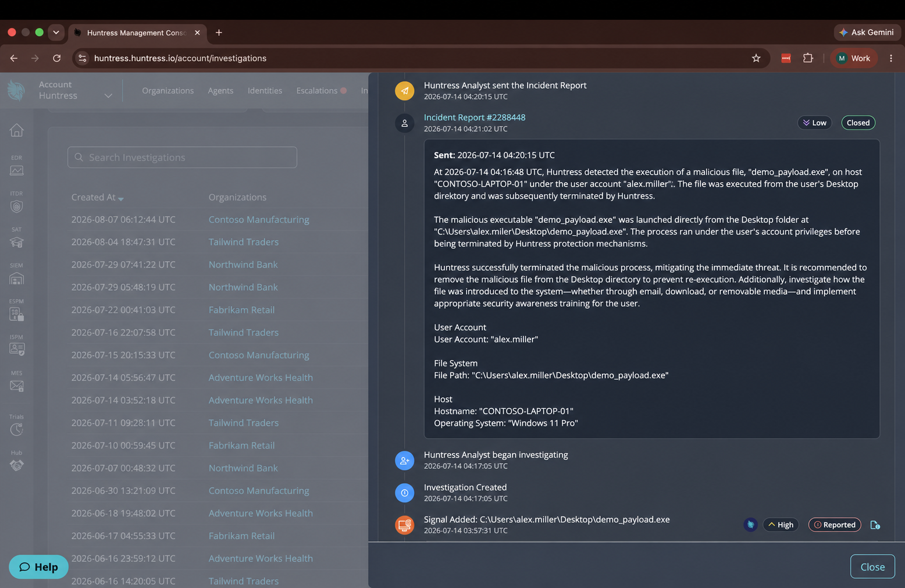Open the Home dashboard sidebar icon

(17, 130)
